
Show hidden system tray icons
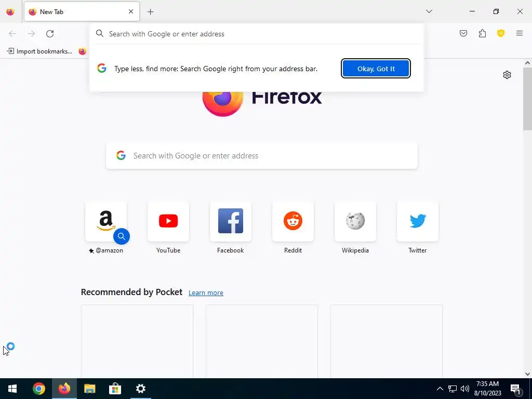pos(440,389)
